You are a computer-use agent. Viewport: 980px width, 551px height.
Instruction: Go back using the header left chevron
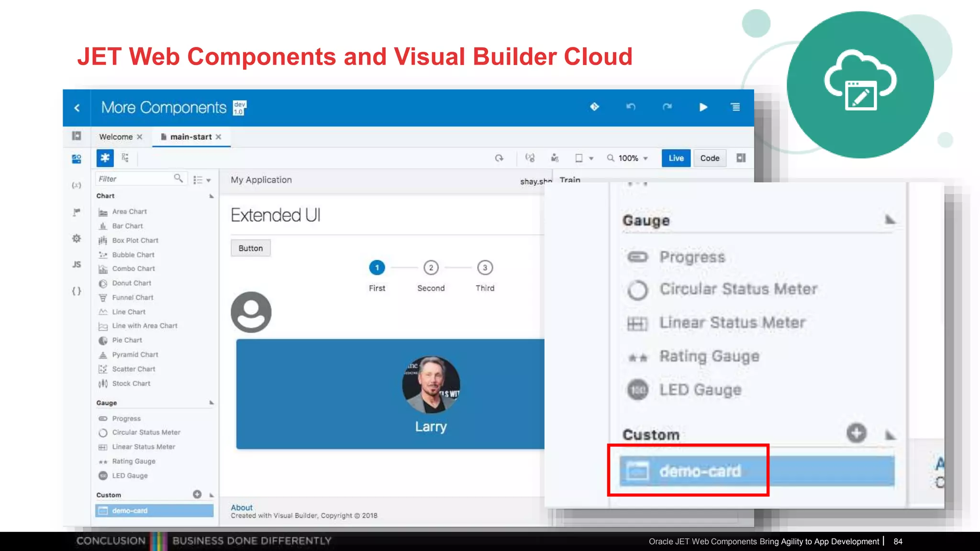click(77, 108)
